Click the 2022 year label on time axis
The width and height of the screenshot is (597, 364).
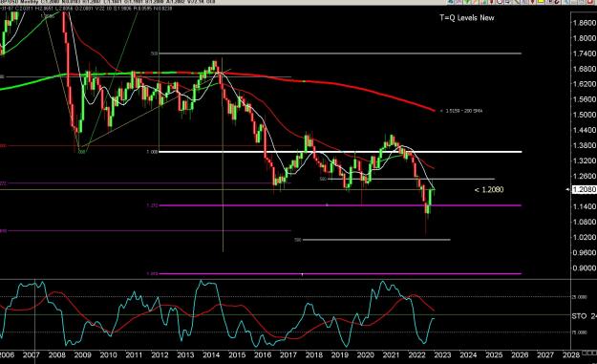[x=416, y=354]
